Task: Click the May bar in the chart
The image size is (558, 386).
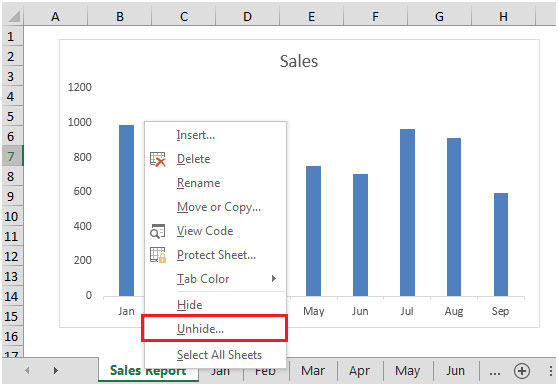Action: pos(313,231)
